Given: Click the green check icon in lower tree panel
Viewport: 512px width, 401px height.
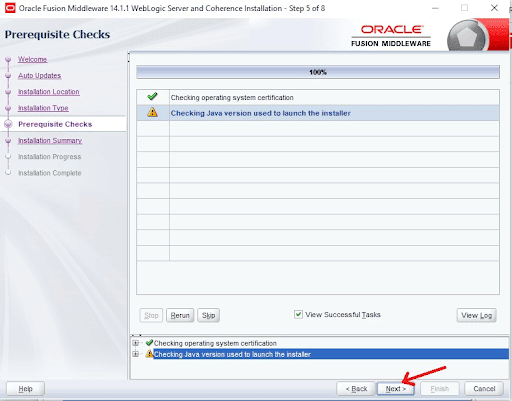Looking at the screenshot, I should pyautogui.click(x=149, y=343).
